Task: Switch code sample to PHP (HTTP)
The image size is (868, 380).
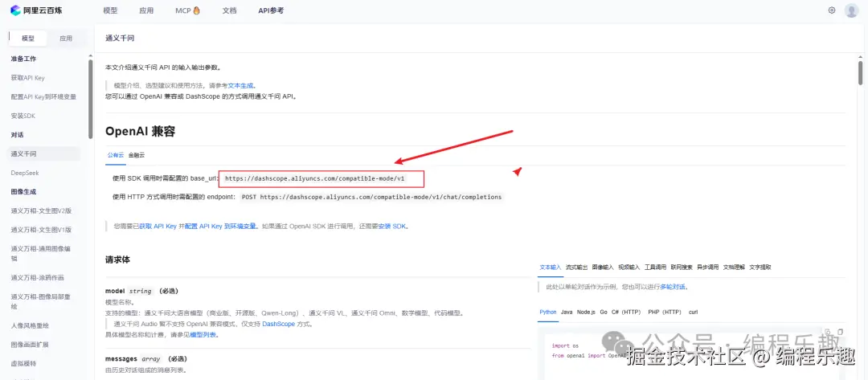Action: [x=665, y=312]
